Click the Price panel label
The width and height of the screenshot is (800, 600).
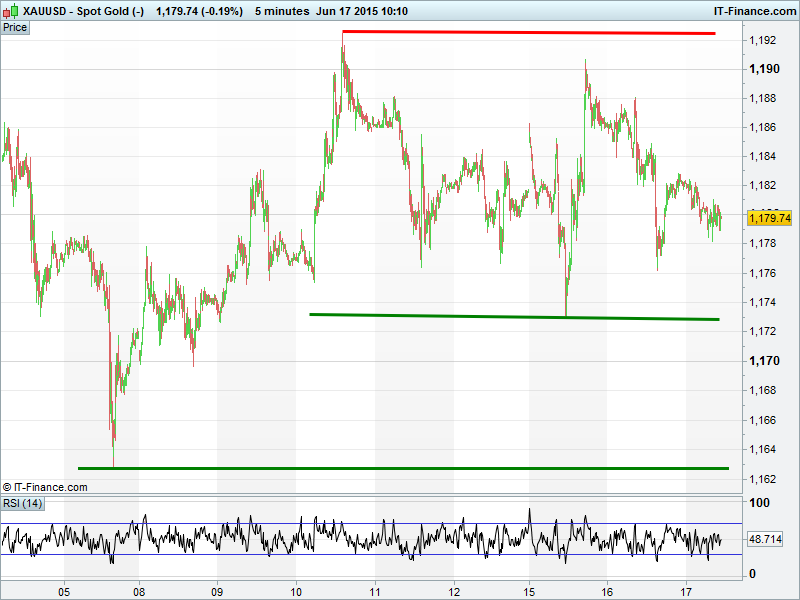(x=15, y=27)
